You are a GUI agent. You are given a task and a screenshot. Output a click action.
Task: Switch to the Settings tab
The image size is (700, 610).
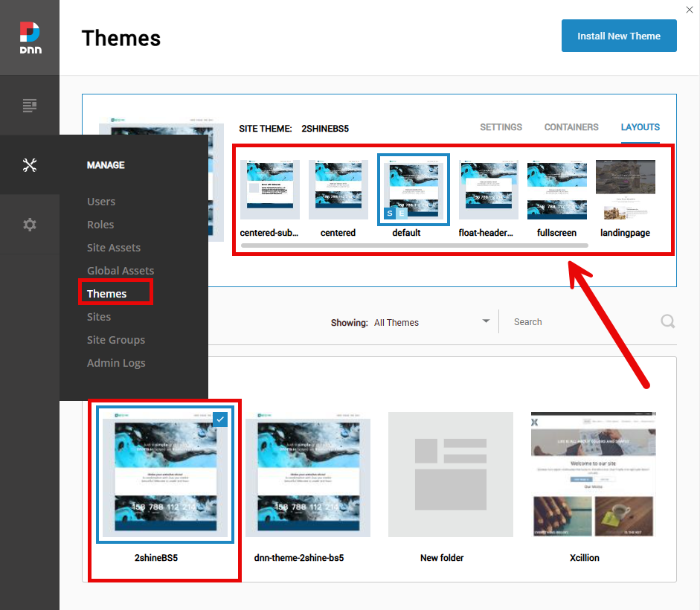click(x=501, y=127)
